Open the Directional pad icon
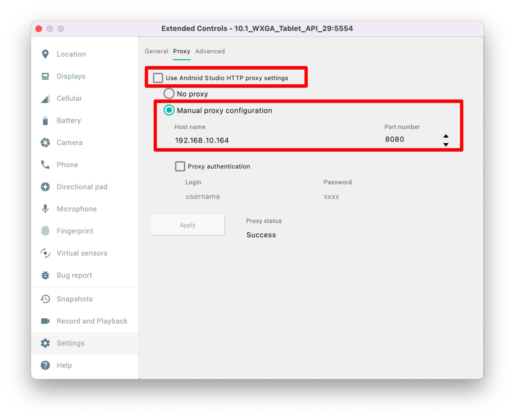 tap(45, 187)
